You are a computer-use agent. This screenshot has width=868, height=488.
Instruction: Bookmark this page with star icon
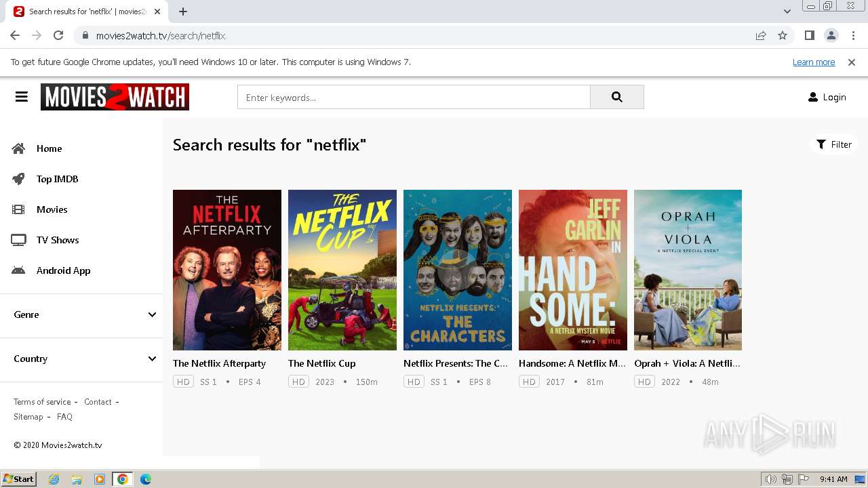pyautogui.click(x=783, y=35)
